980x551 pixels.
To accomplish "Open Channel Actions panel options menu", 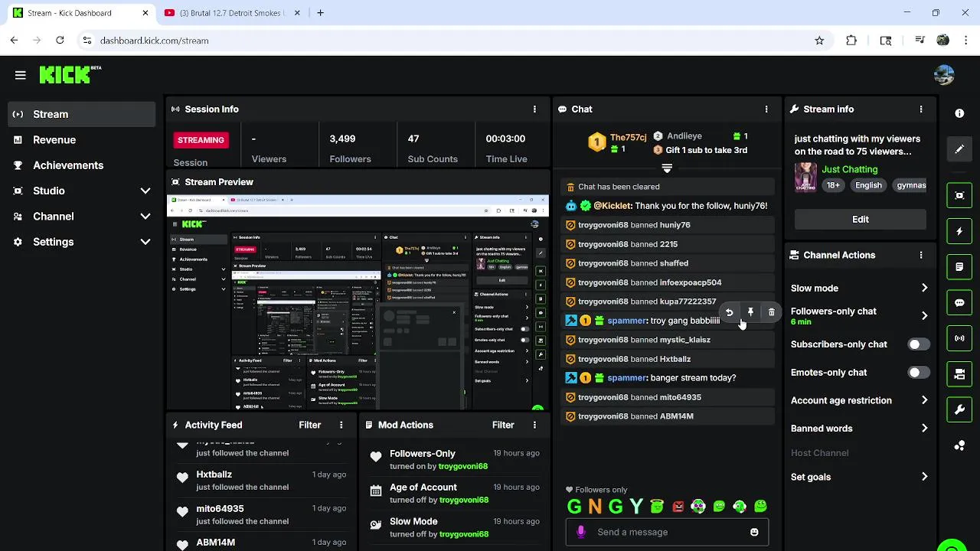I will pos(921,256).
